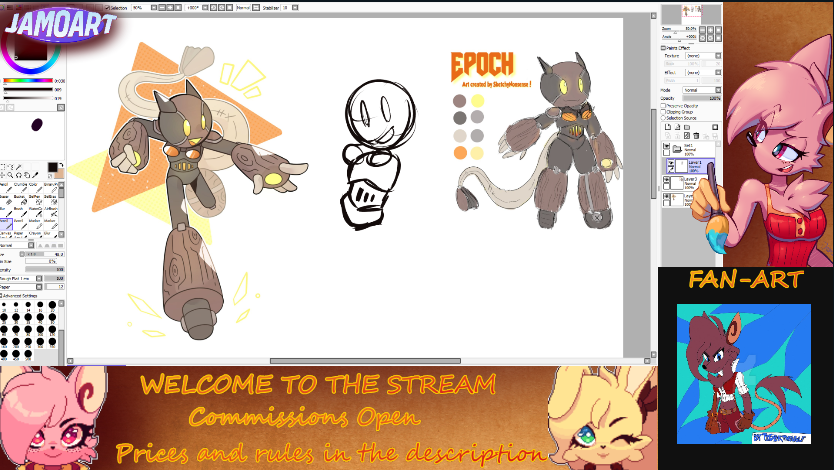Choose the Eraser brush tool
This screenshot has height=470, width=834.
6,199
